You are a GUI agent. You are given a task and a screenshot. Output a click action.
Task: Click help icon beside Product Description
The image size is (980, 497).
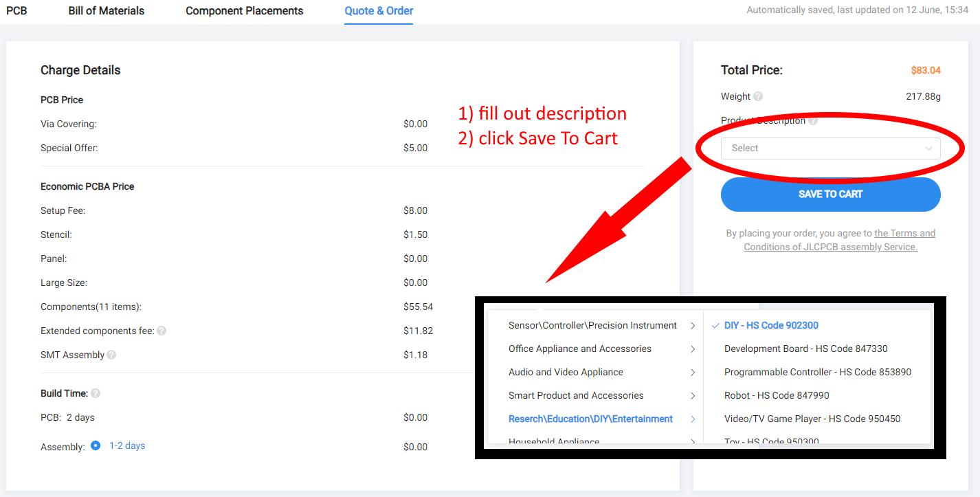coord(813,121)
